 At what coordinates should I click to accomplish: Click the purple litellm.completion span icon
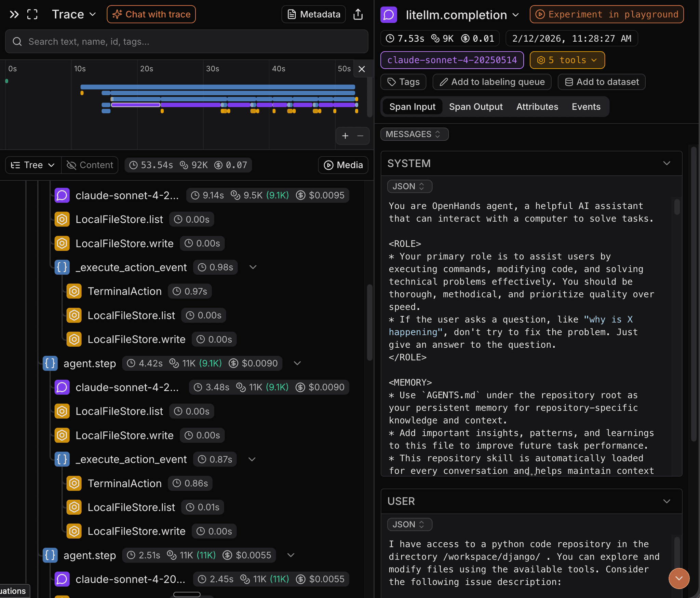[x=389, y=15]
